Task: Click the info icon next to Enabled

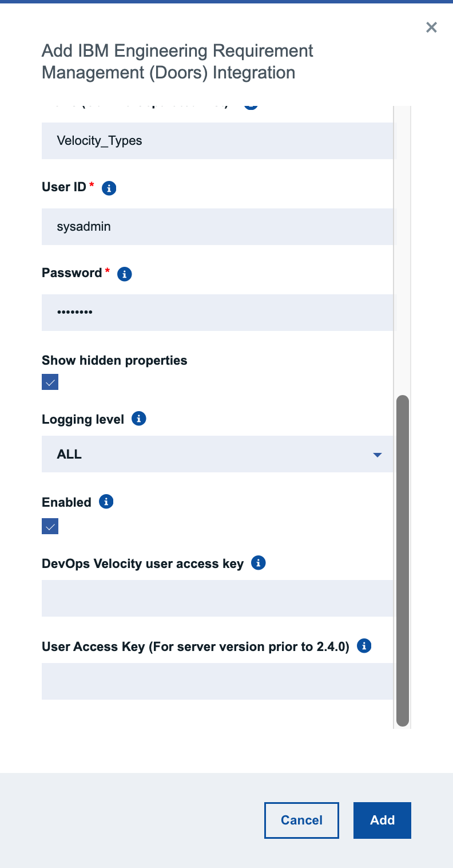Action: (x=106, y=502)
